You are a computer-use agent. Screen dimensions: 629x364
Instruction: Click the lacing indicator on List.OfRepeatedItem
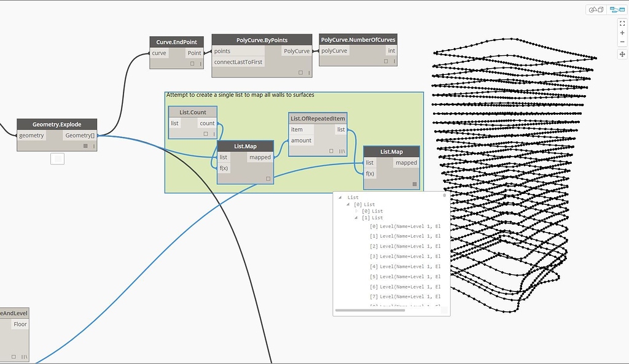[341, 152]
